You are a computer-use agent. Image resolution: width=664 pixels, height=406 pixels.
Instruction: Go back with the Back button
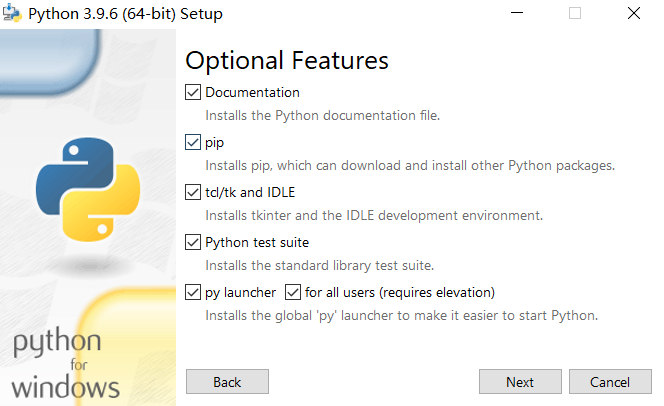[227, 382]
